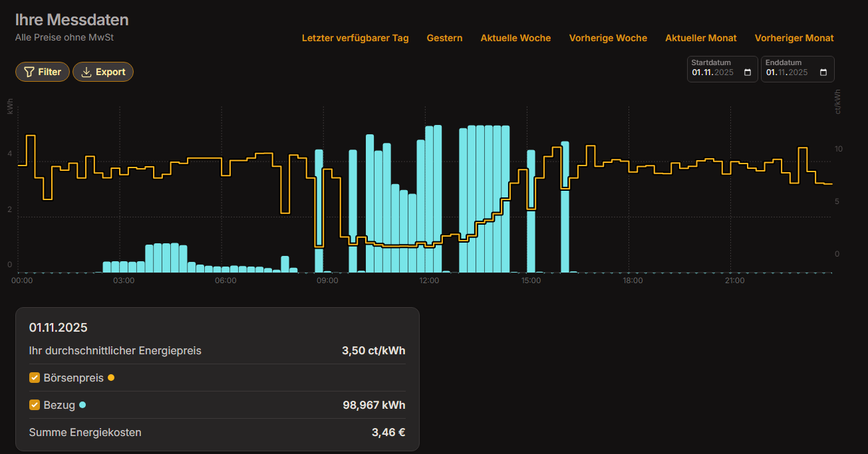Uncheck the Bezug checkbox
The height and width of the screenshot is (454, 868).
pyautogui.click(x=35, y=405)
